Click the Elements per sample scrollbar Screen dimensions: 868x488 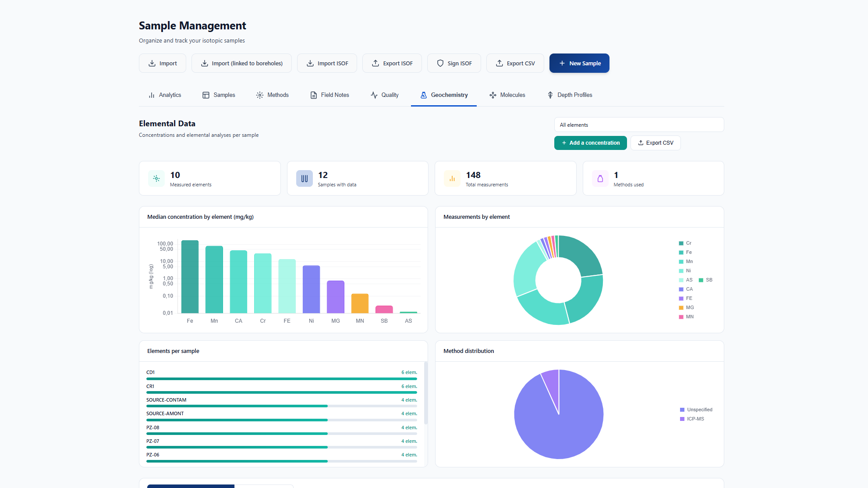(425, 393)
